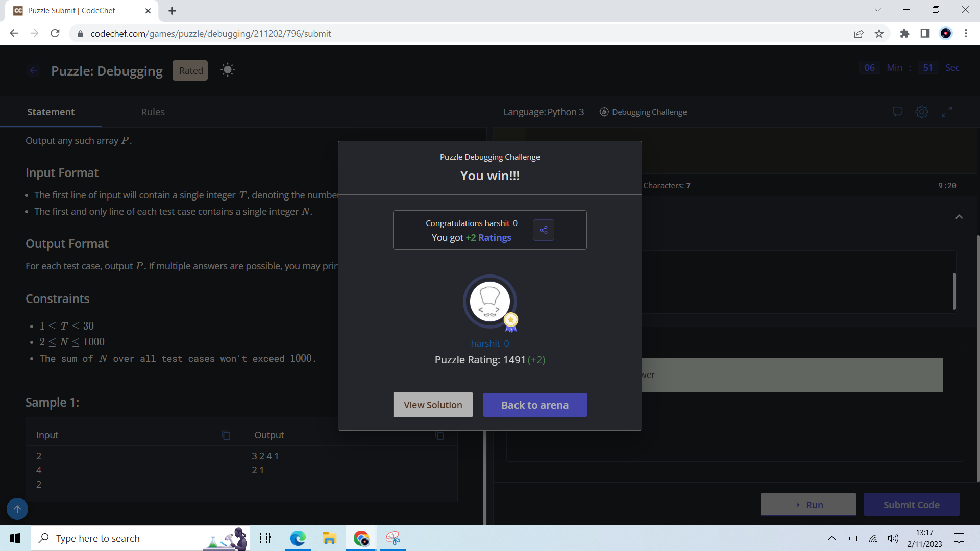Image resolution: width=980 pixels, height=551 pixels.
Task: Open the editor settings gear icon
Action: point(921,112)
